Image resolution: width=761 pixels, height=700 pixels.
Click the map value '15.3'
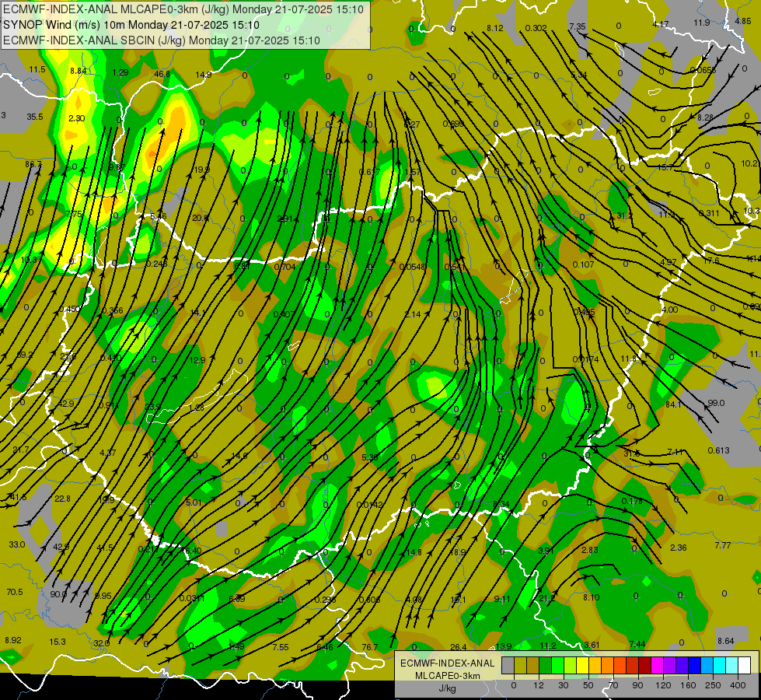click(58, 642)
